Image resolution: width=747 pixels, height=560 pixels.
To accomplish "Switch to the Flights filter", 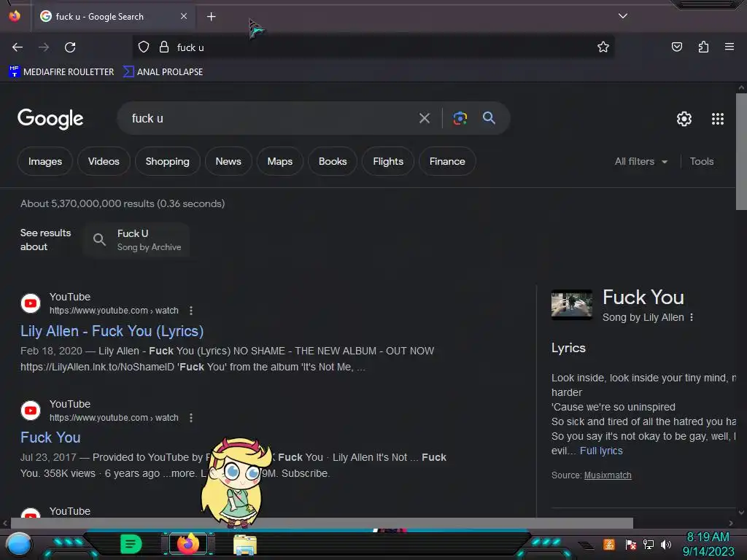I will (388, 161).
